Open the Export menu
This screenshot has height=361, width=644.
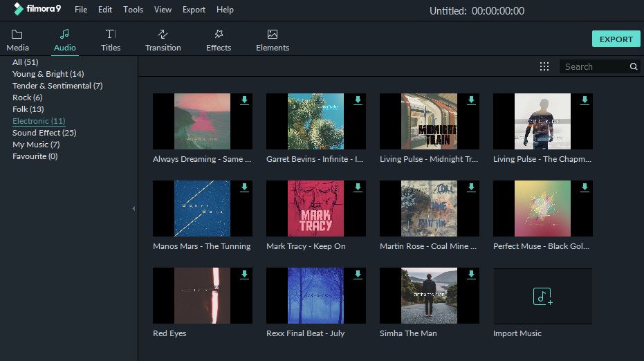[194, 10]
